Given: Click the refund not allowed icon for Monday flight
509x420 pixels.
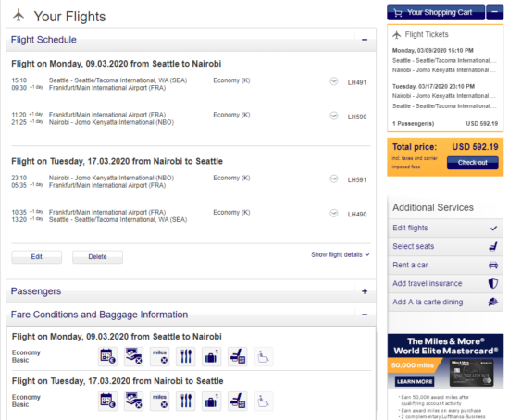Looking at the screenshot, I should click(134, 357).
